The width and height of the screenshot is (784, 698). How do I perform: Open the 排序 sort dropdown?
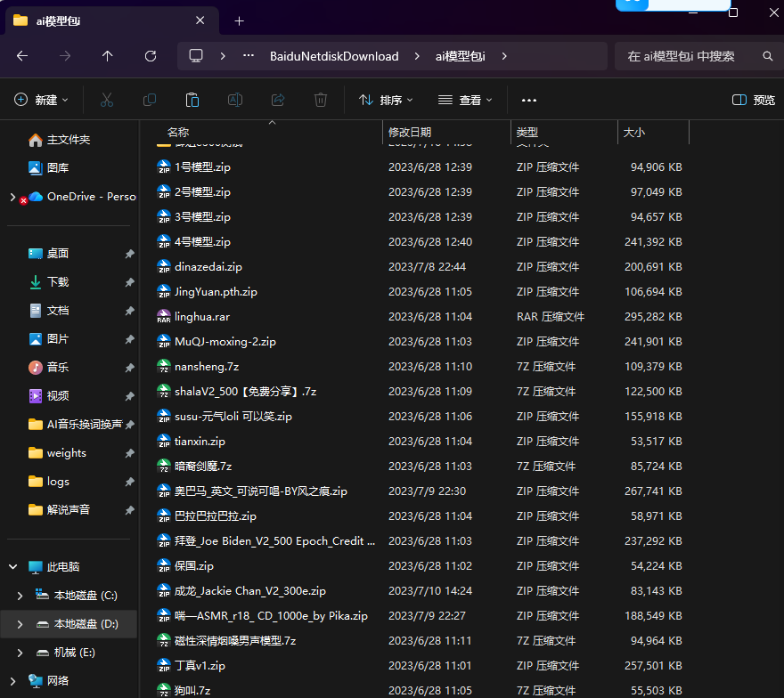(x=380, y=100)
